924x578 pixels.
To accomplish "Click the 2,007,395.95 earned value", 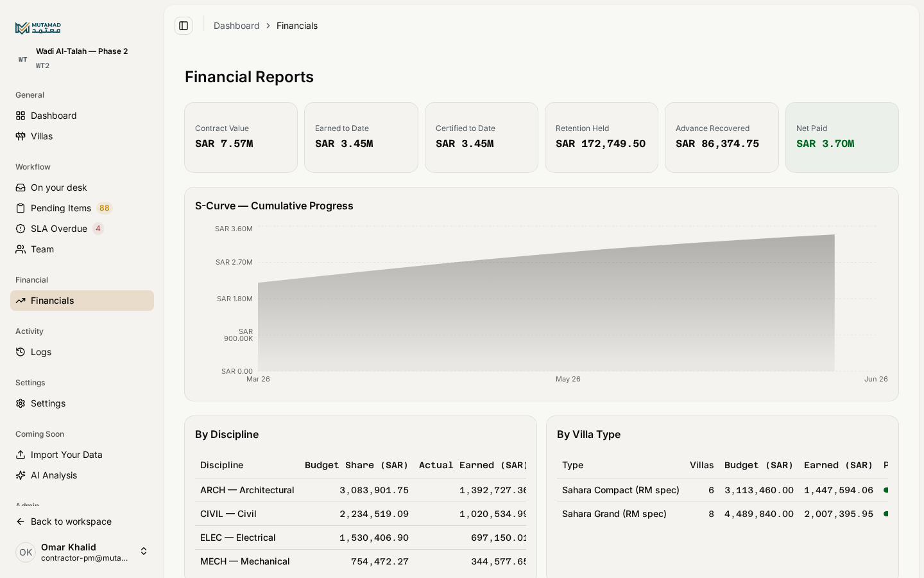I will [839, 514].
